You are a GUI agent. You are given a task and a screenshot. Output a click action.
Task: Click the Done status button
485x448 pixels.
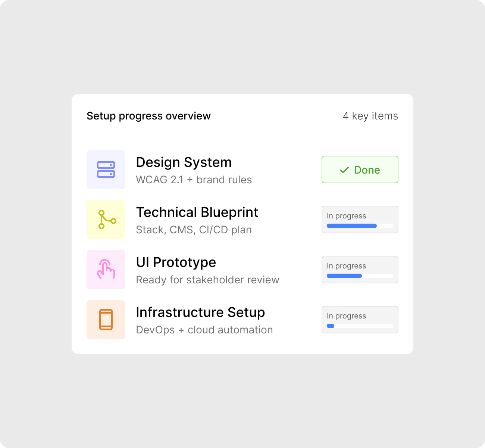coord(360,169)
